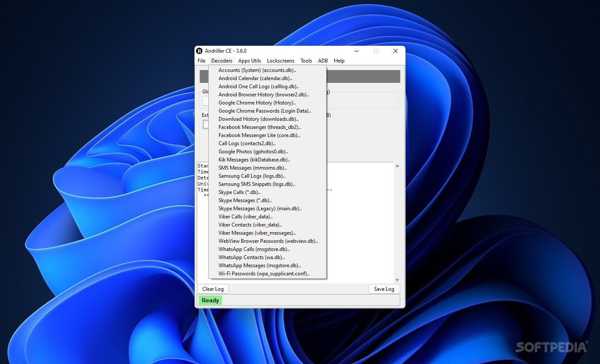
Task: Select Accounts (System) (accounts.db) decoder
Action: coord(267,70)
